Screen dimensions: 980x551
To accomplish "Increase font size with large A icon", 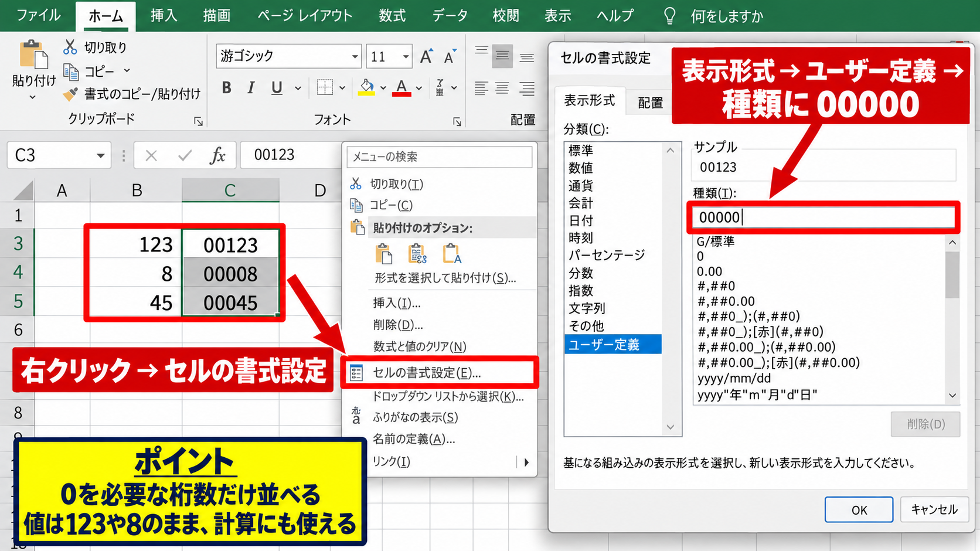I will [426, 56].
